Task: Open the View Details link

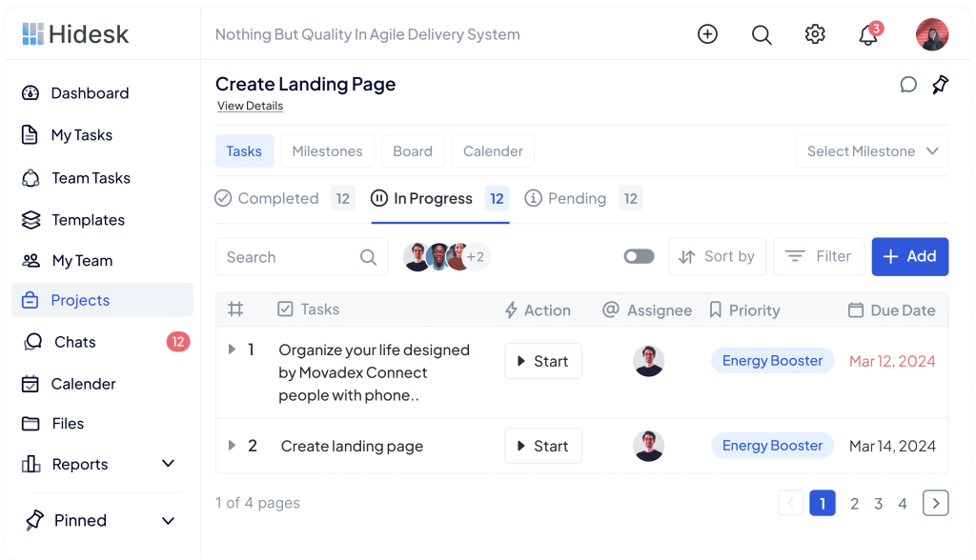Action: [x=250, y=106]
